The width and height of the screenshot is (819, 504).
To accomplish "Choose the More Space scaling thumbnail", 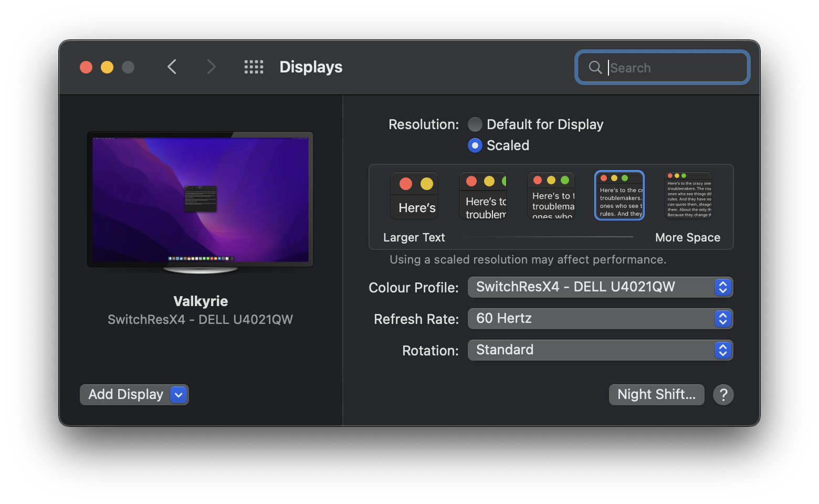I will pyautogui.click(x=688, y=195).
